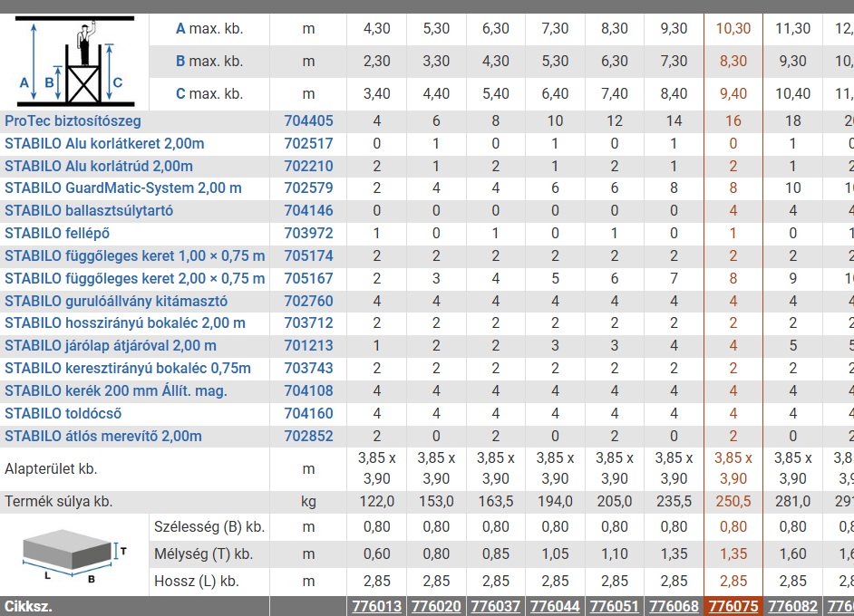Screen dimensions: 854x616
Task: Click part number 705167
Action: point(308,279)
